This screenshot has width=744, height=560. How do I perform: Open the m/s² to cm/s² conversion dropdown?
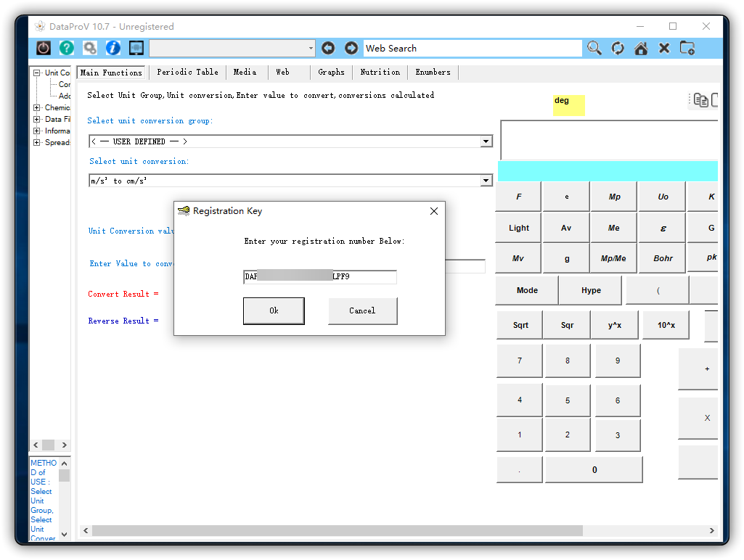486,181
